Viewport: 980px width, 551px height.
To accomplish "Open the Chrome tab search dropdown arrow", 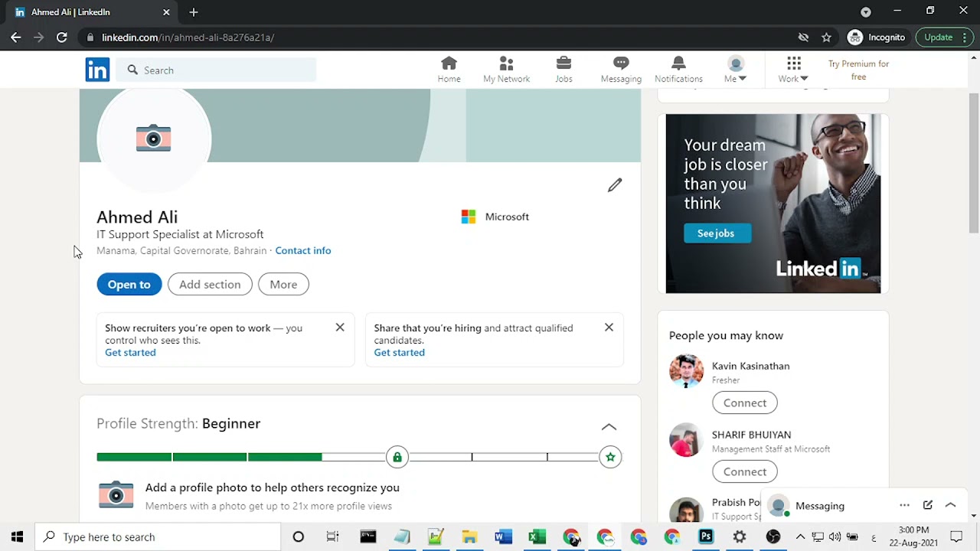I will pyautogui.click(x=866, y=12).
